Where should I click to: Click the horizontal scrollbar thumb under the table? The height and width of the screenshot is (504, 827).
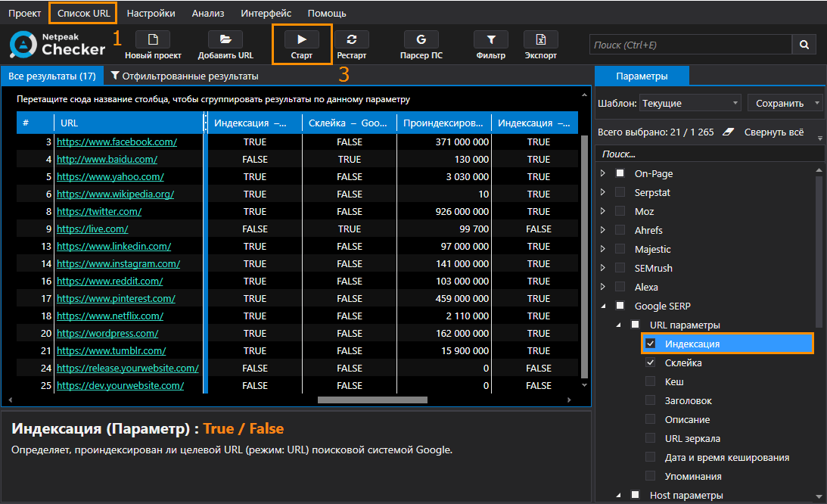(372, 400)
